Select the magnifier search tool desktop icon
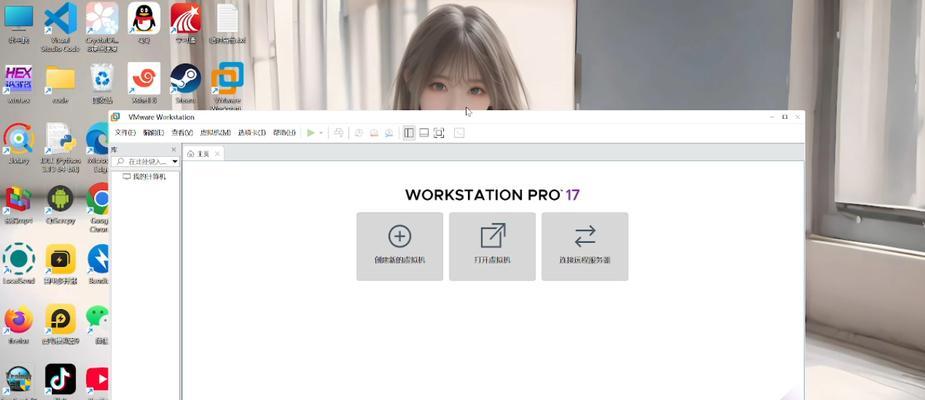Viewport: 925px width, 400px height. click(x=19, y=144)
